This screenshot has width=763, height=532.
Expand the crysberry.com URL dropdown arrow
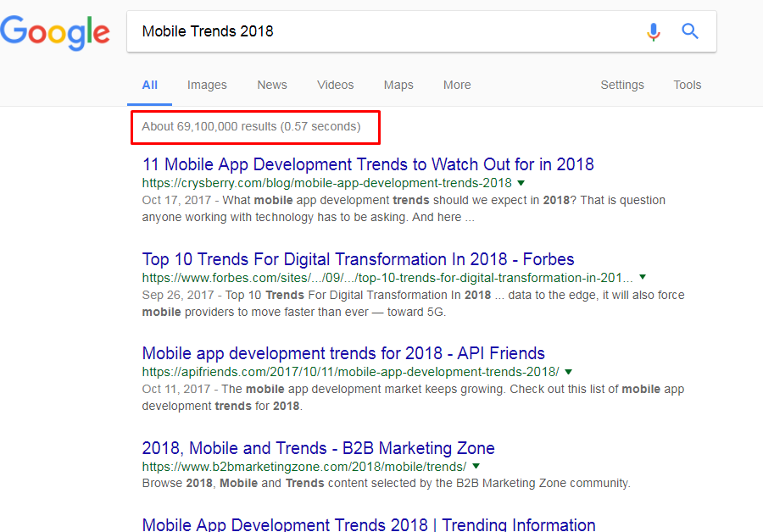point(521,183)
